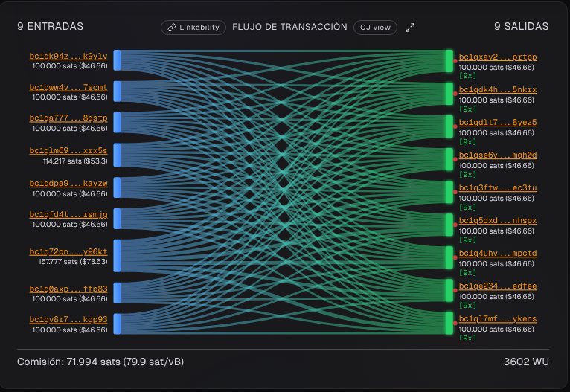570x392 pixels.
Task: Open output address bc1ql7mf...ykens
Action: click(498, 318)
